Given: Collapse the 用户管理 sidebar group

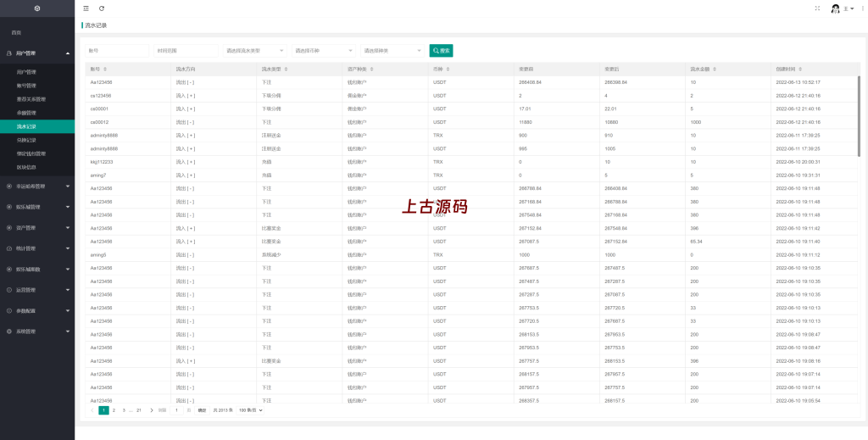Looking at the screenshot, I should (37, 53).
